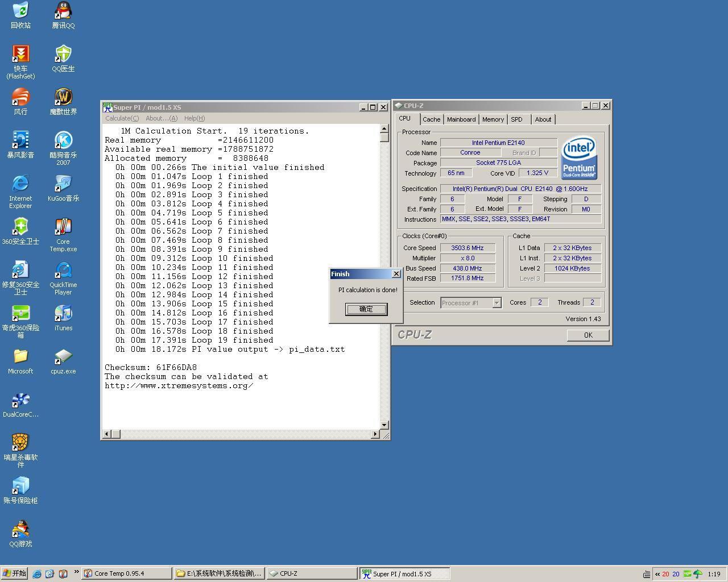This screenshot has height=582, width=728.
Task: Open the Core Temp.exe desktop icon
Action: [x=63, y=227]
